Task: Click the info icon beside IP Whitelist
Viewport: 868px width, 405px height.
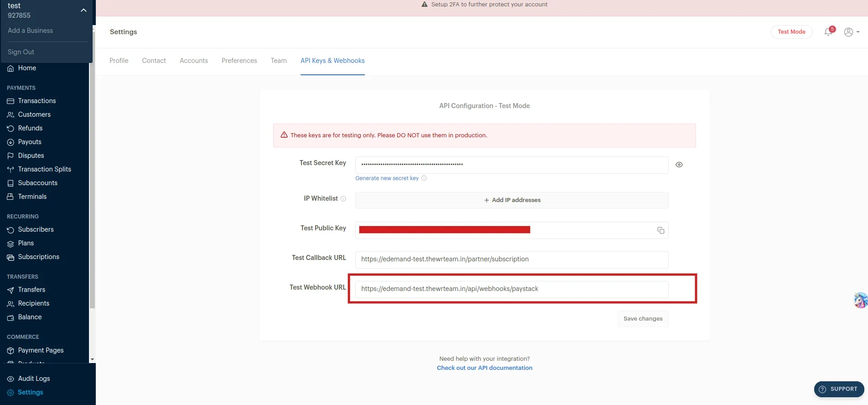Action: [x=343, y=199]
